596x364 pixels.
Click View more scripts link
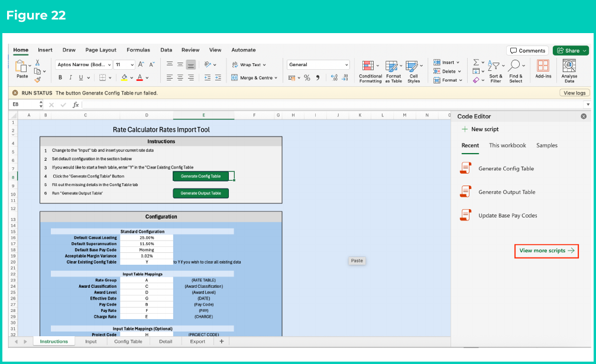coord(546,251)
